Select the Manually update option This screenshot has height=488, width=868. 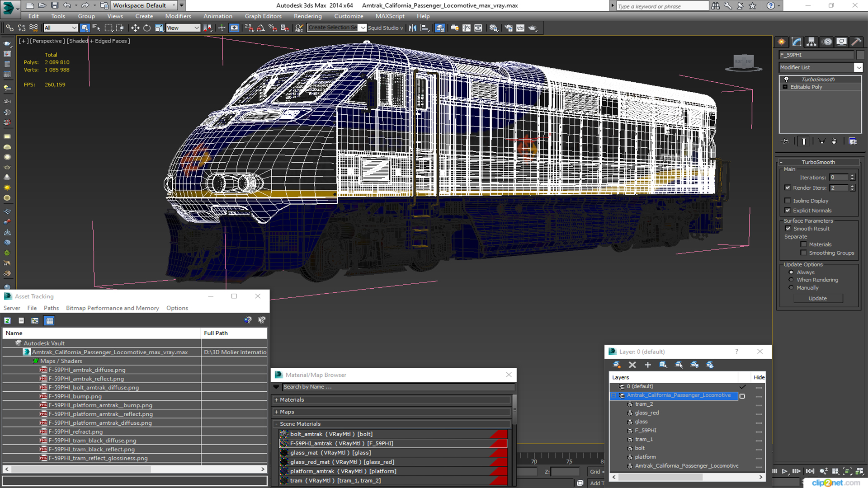(791, 288)
